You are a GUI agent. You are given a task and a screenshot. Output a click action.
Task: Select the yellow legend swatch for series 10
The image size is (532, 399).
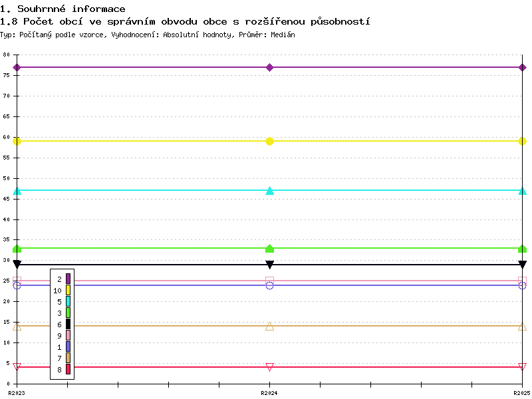(x=68, y=290)
